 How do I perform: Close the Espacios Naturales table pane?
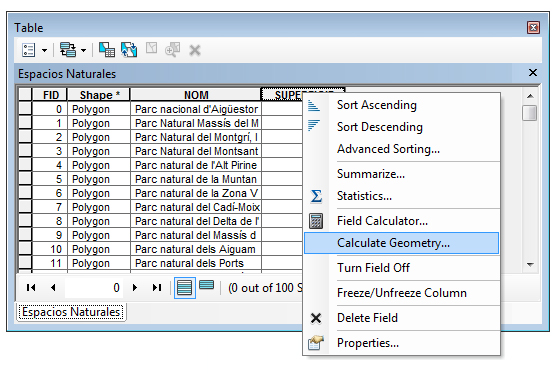click(x=532, y=73)
